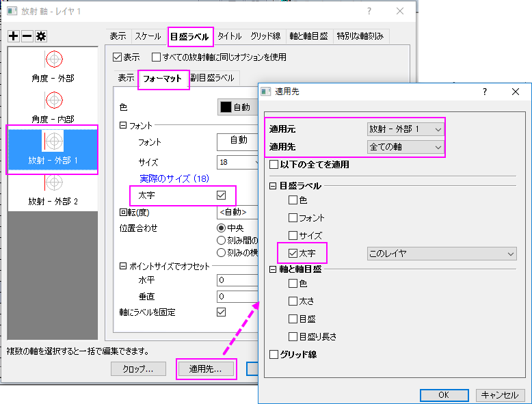This screenshot has width=532, height=404.
Task: Collapse ポイントサイズでオフセット section expander
Action: [x=123, y=267]
